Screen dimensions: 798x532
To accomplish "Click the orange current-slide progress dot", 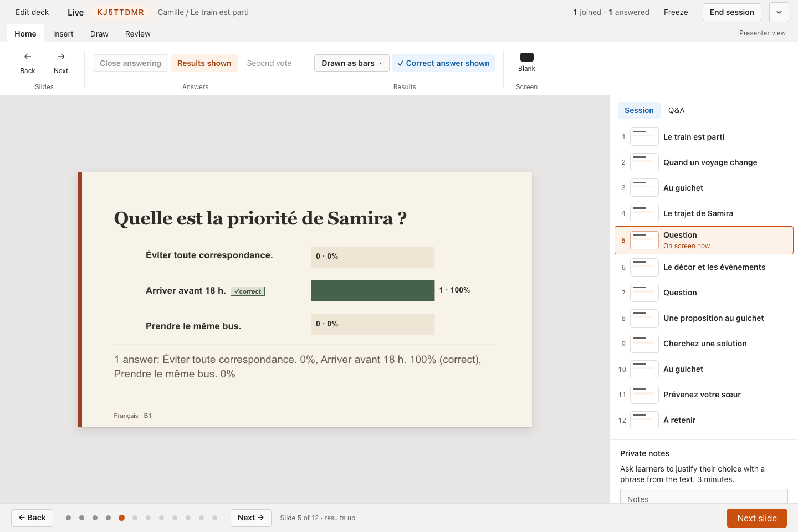I will tap(121, 518).
